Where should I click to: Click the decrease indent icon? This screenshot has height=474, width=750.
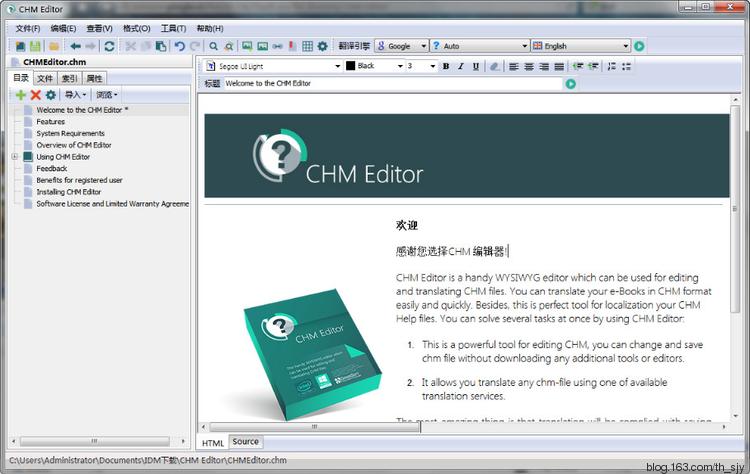(x=578, y=66)
